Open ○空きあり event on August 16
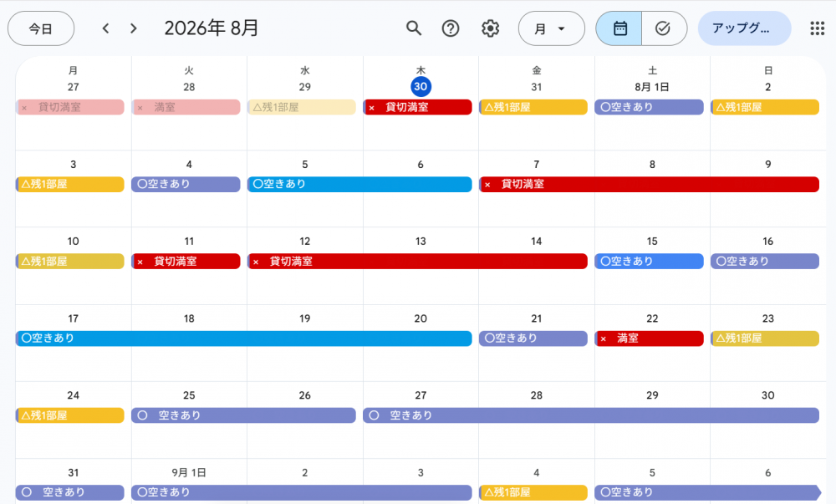Image resolution: width=836 pixels, height=504 pixels. coord(765,261)
